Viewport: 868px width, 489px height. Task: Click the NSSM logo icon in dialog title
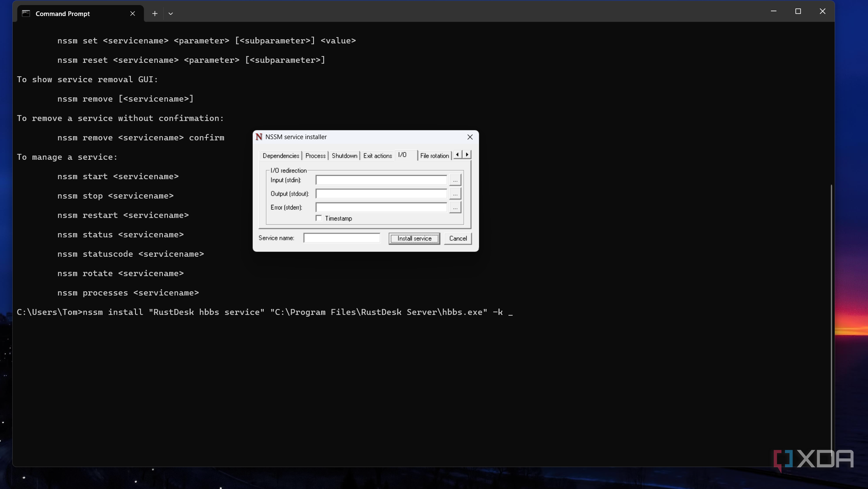point(259,137)
